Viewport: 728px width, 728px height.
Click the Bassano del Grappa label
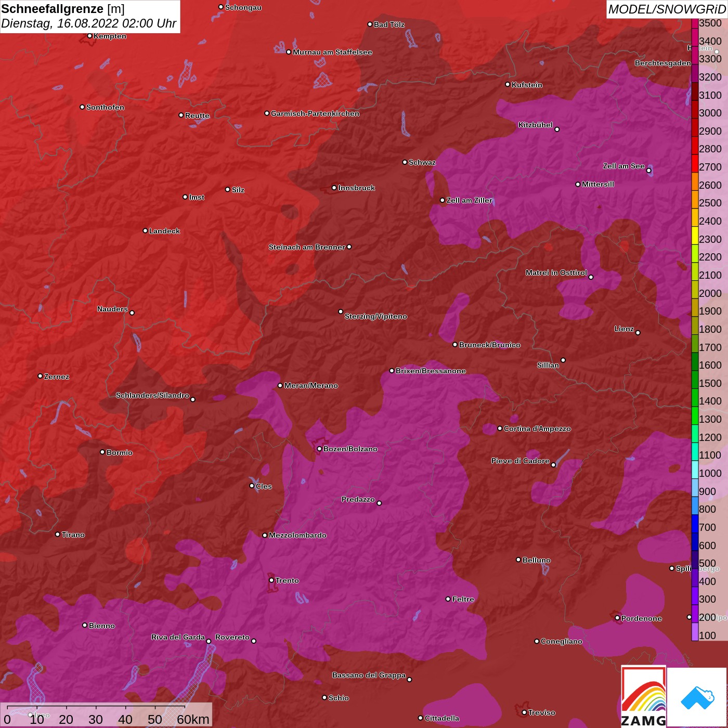tap(369, 675)
